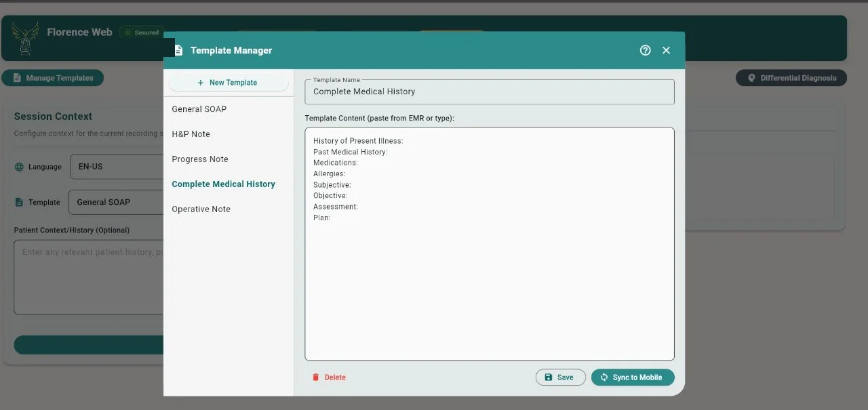Select General SOAP template in list
Image resolution: width=868 pixels, height=410 pixels.
pos(229,109)
